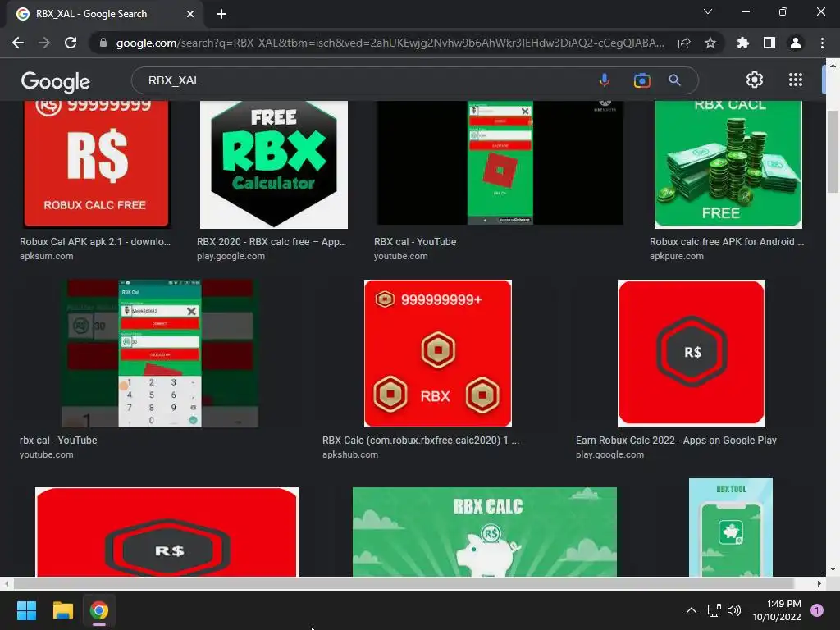The image size is (840, 630).
Task: Open rbx cal keypad video thumbnail
Action: coord(160,354)
